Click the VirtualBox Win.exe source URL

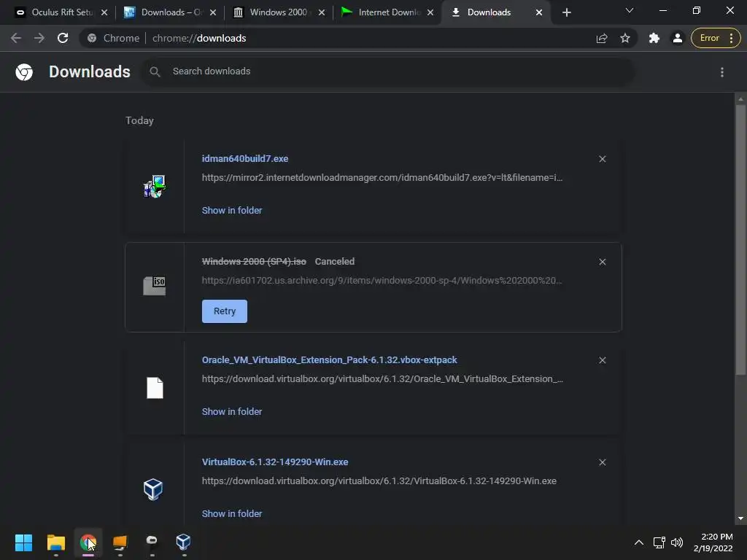point(379,481)
